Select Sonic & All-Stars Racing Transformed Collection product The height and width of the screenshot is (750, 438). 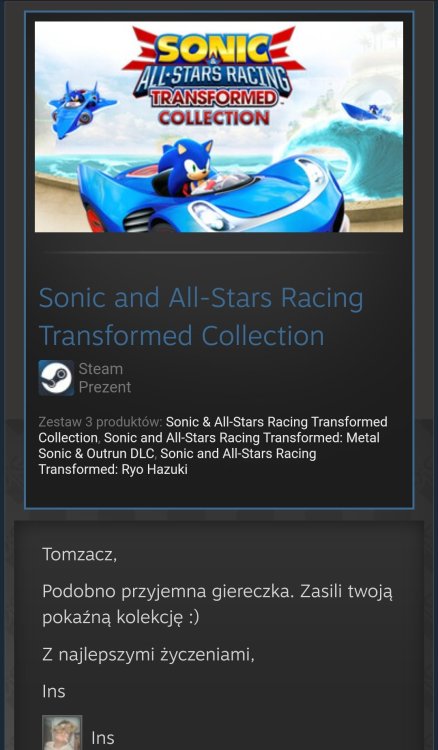pyautogui.click(x=213, y=430)
